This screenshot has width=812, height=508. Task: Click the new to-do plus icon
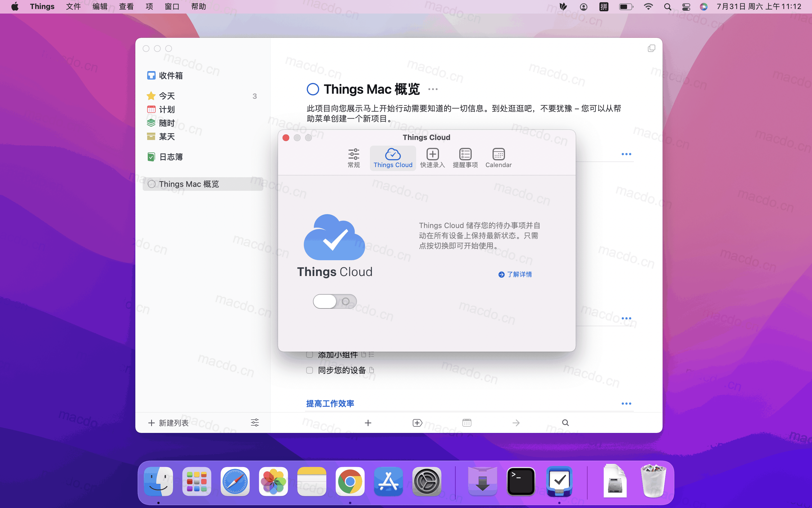point(368,423)
